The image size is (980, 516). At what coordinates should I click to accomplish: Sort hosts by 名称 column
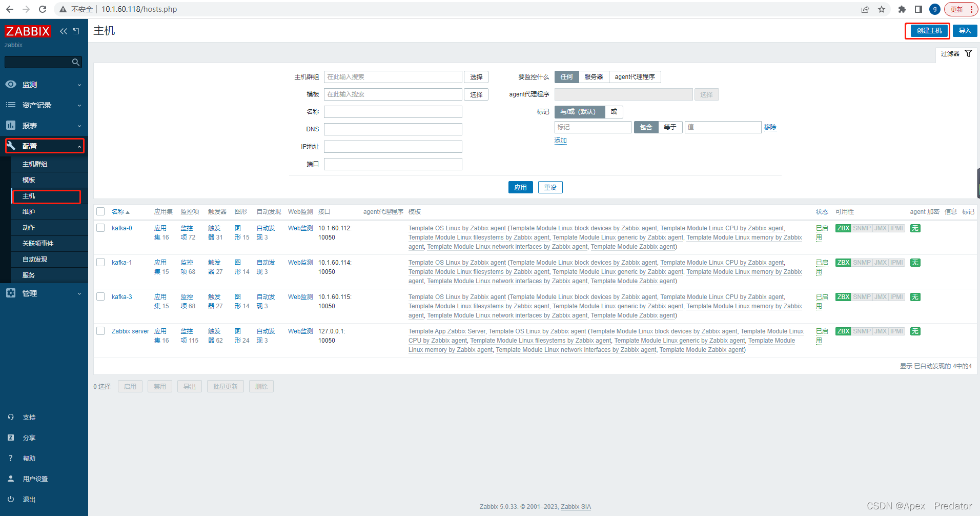120,212
